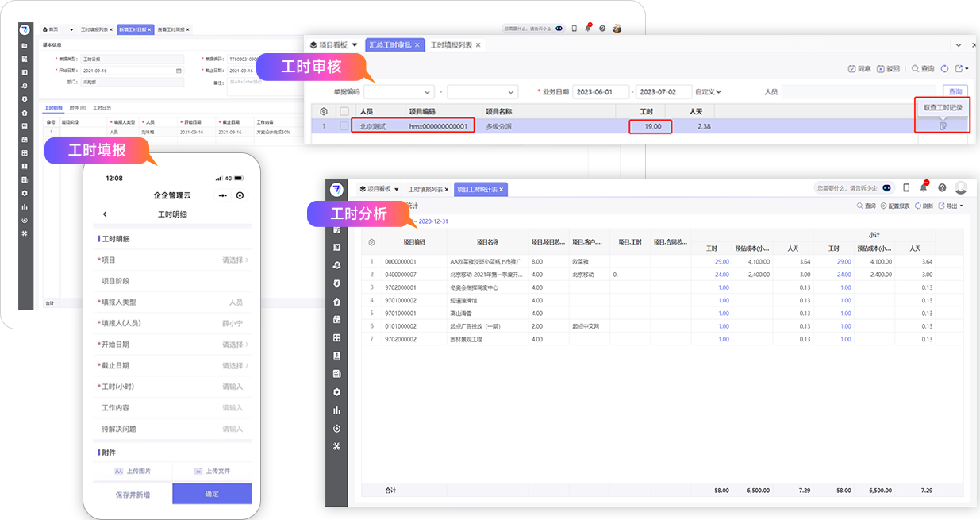Select the 项目工时统计表 tab
This screenshot has height=520, width=980.
coord(479,189)
